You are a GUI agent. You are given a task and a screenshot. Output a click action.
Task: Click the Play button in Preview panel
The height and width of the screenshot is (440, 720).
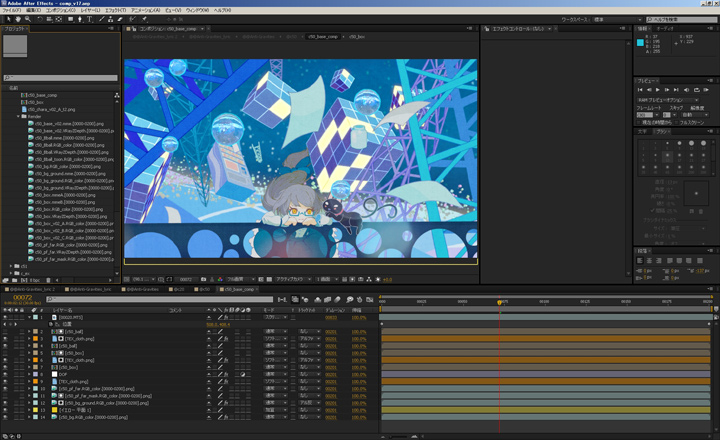click(658, 90)
